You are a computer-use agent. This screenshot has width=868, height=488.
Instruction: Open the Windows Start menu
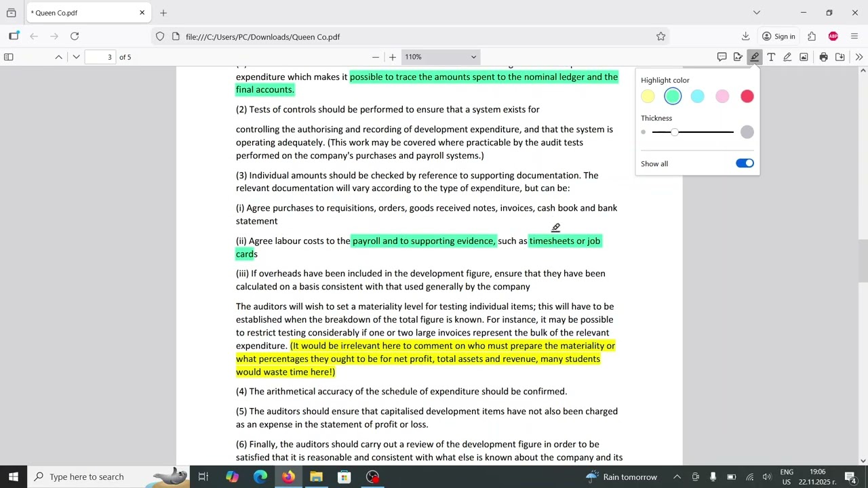[x=14, y=476]
